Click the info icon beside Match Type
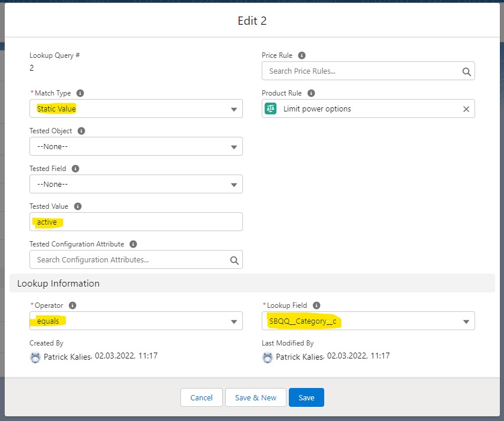 [x=80, y=93]
